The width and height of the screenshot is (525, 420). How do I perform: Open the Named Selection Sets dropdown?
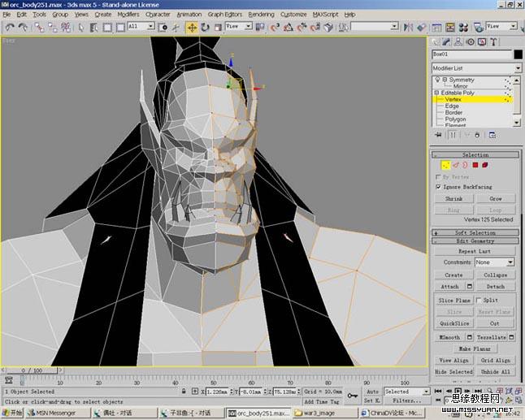tap(375, 26)
